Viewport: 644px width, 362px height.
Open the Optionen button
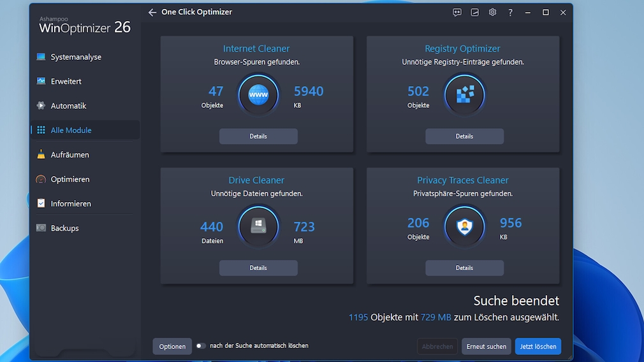pos(172,347)
